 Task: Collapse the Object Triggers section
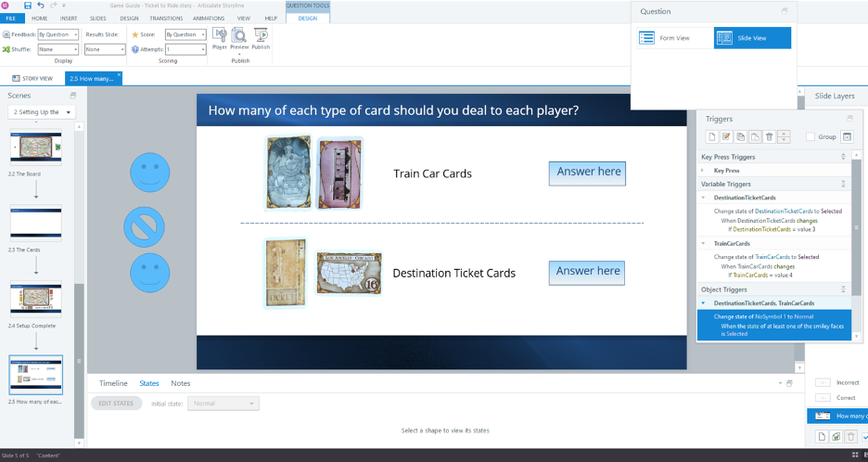point(843,289)
